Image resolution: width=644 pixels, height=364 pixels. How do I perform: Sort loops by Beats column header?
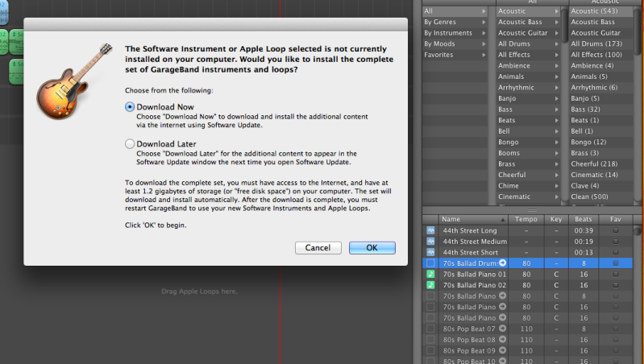584,219
